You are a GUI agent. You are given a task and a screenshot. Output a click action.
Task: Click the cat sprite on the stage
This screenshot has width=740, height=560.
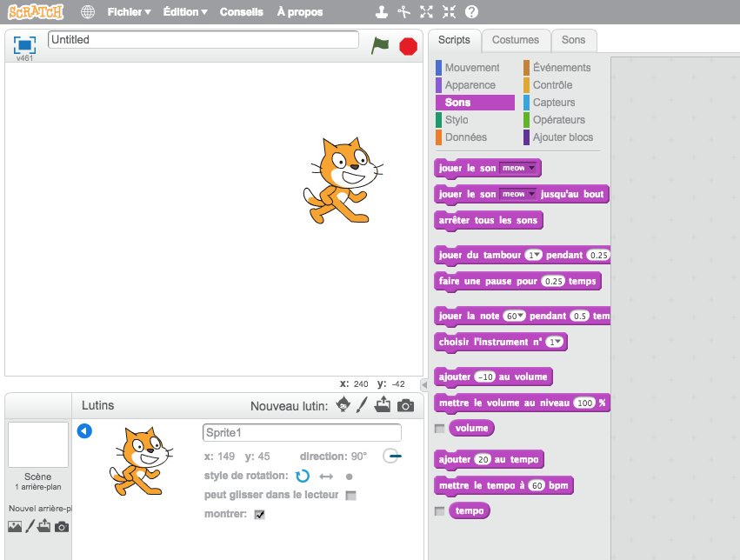(x=343, y=180)
